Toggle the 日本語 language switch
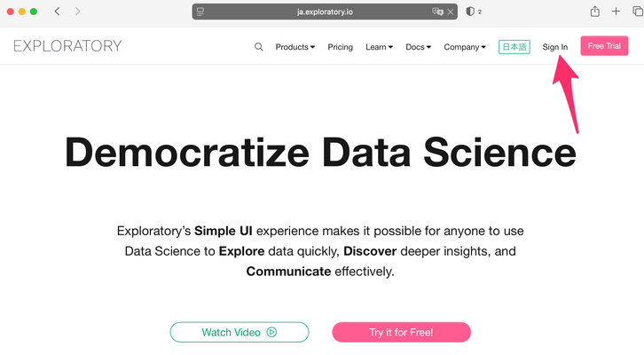Image resolution: width=644 pixels, height=355 pixels. click(x=514, y=47)
